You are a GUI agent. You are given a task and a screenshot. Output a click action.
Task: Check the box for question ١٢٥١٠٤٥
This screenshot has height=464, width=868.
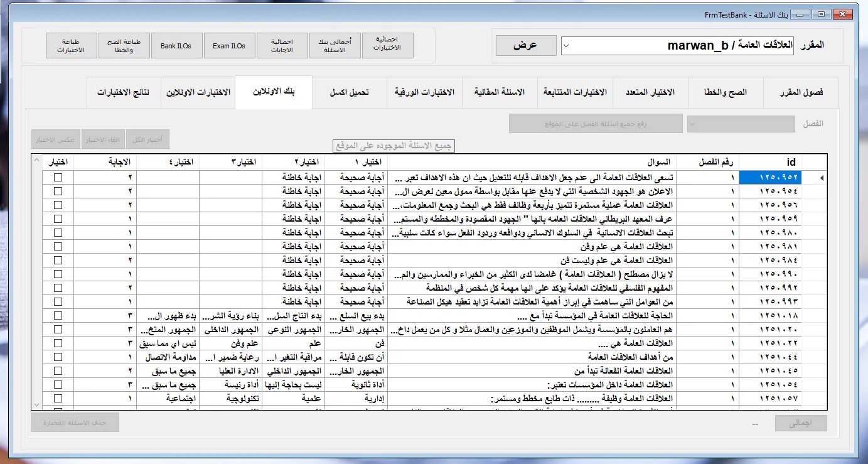click(58, 371)
